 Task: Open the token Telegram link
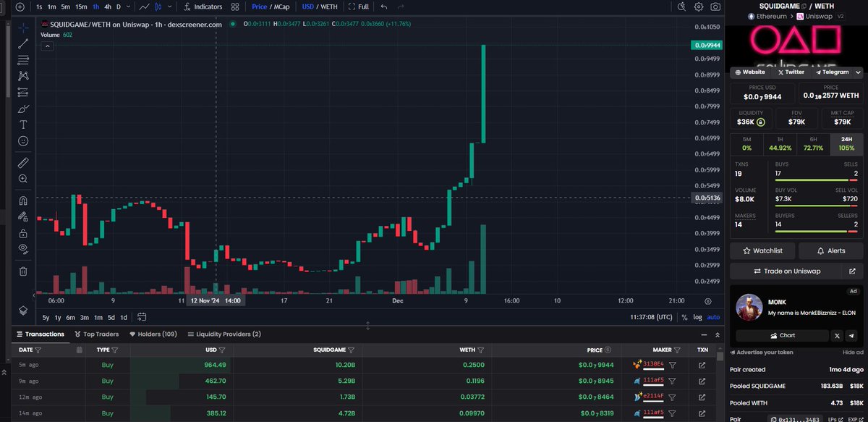832,72
